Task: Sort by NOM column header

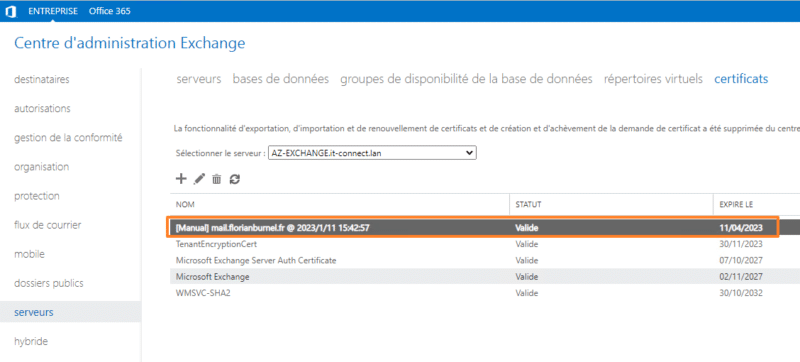Action: coord(185,204)
